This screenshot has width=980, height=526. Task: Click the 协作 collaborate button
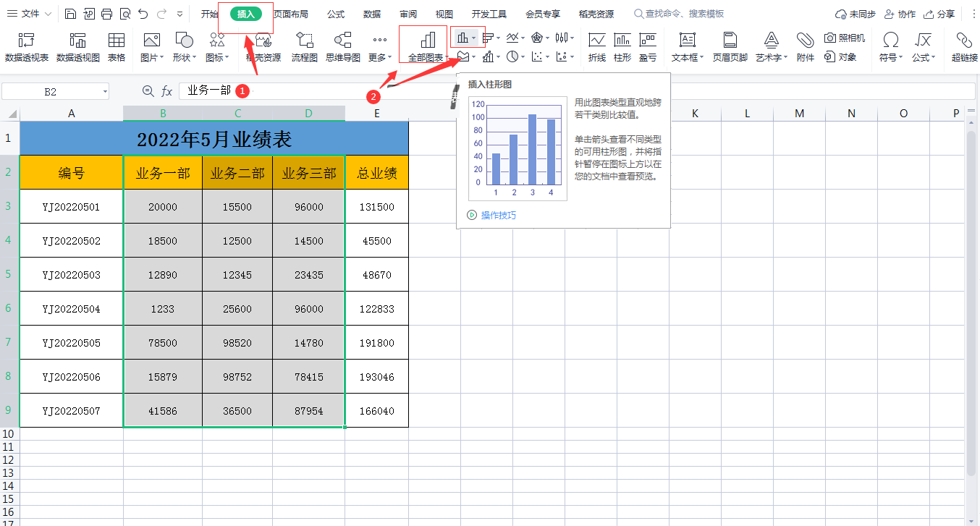900,14
